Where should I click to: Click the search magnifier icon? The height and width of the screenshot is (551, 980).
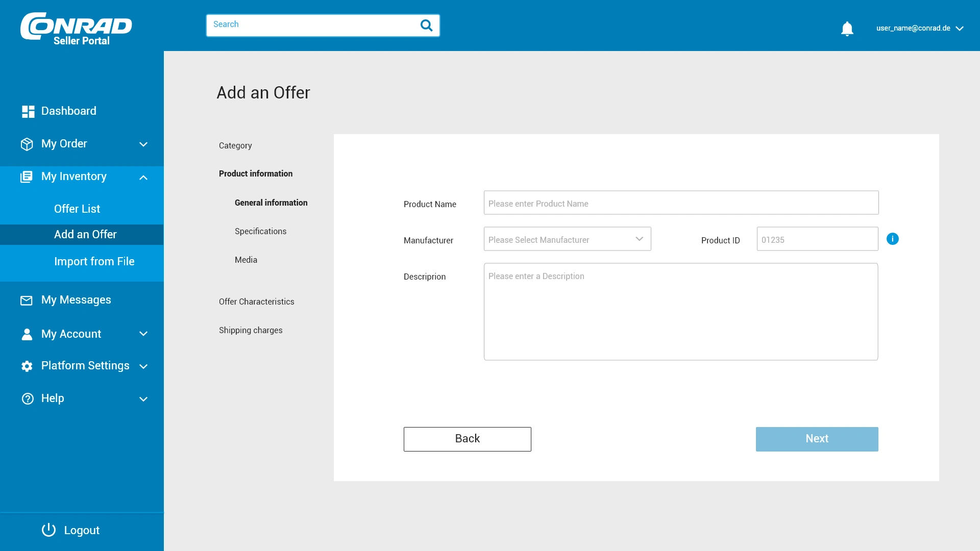[x=426, y=25]
